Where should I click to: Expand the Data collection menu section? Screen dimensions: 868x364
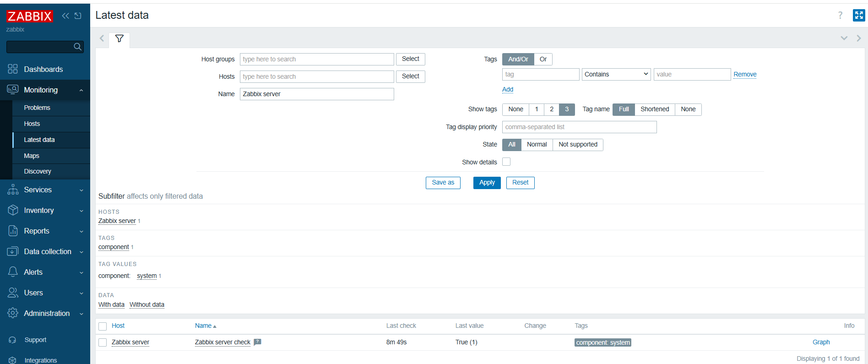click(81, 252)
